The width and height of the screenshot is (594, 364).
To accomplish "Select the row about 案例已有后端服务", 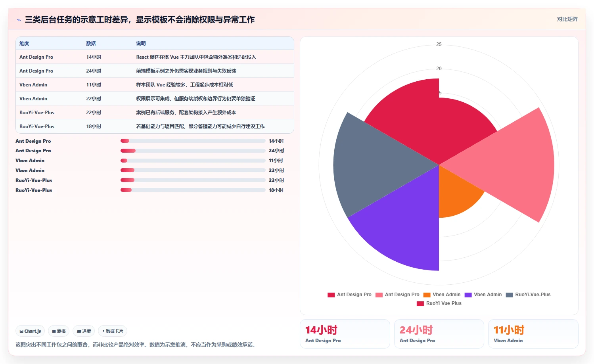I will (x=155, y=113).
